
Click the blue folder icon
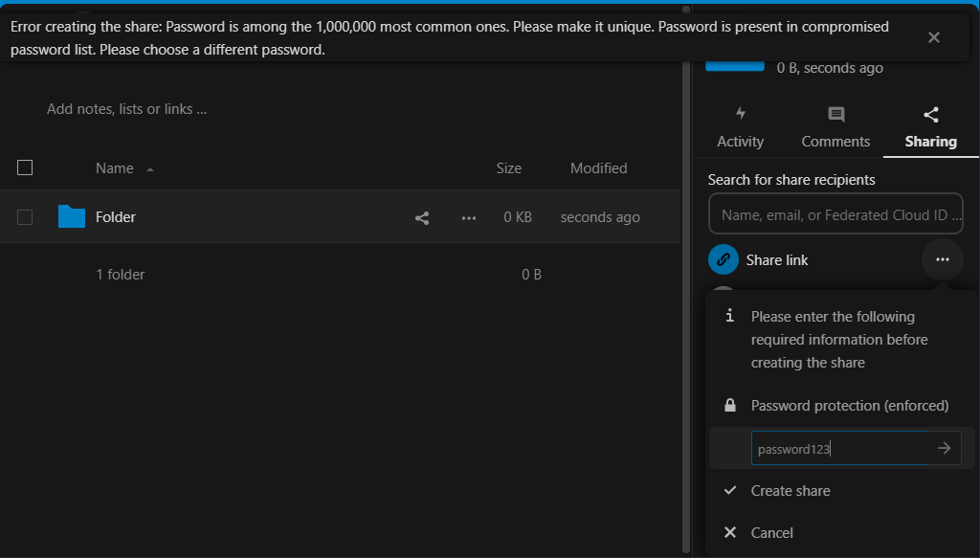pyautogui.click(x=71, y=216)
